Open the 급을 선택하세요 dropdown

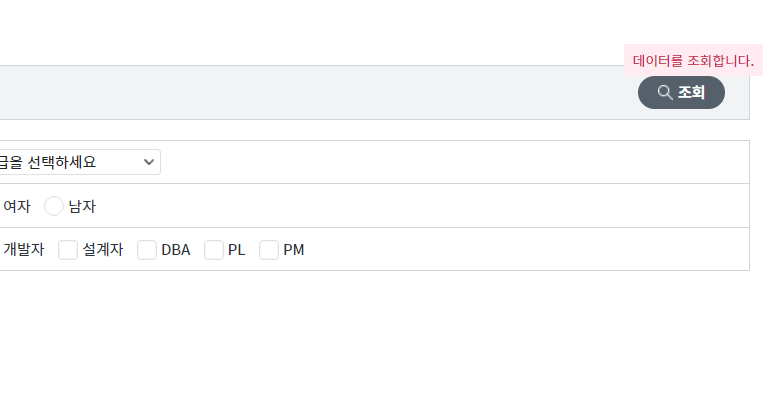click(78, 162)
